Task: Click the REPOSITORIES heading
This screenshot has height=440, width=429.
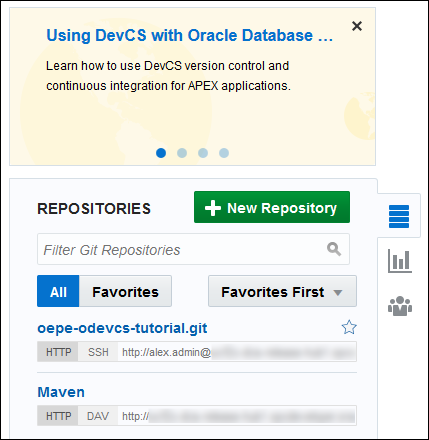Action: point(94,209)
